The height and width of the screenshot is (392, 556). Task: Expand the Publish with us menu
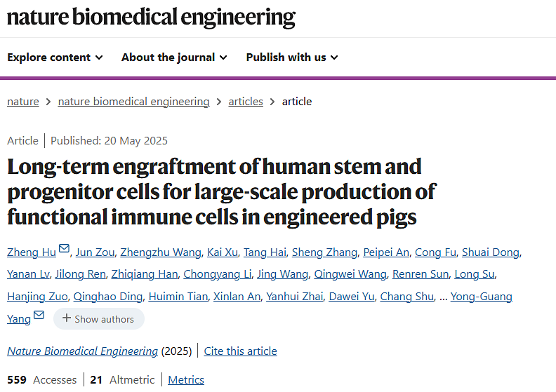point(292,58)
